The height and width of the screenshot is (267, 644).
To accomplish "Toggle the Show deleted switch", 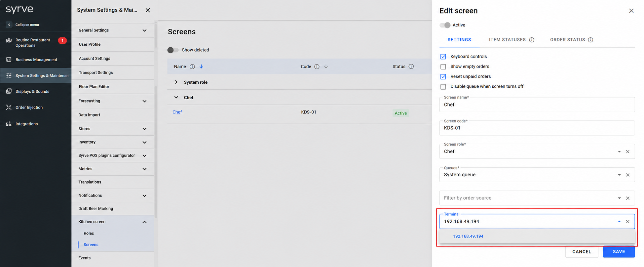I will [173, 50].
